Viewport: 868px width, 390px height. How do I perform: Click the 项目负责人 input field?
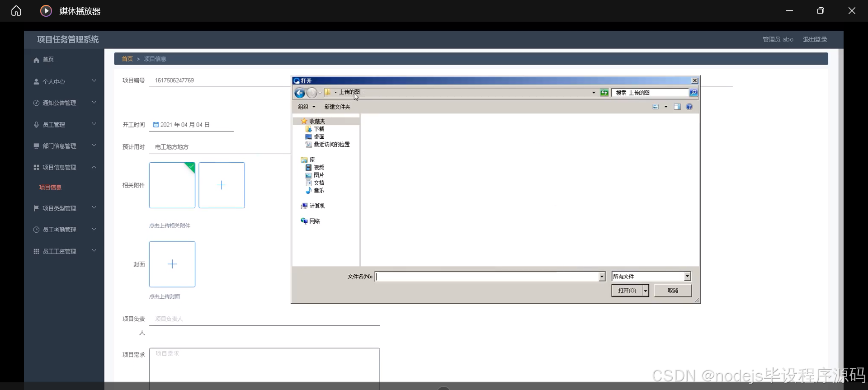click(x=264, y=319)
